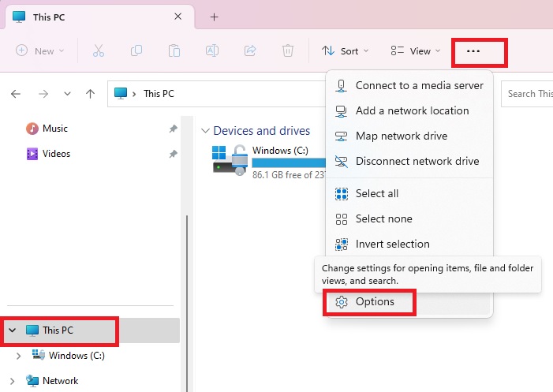Click the Paste clipboard icon
The width and height of the screenshot is (553, 392).
tap(174, 50)
